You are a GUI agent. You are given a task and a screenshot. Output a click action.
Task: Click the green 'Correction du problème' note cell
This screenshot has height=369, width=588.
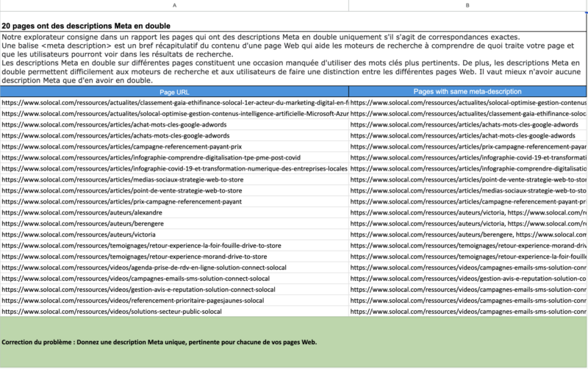(x=293, y=342)
